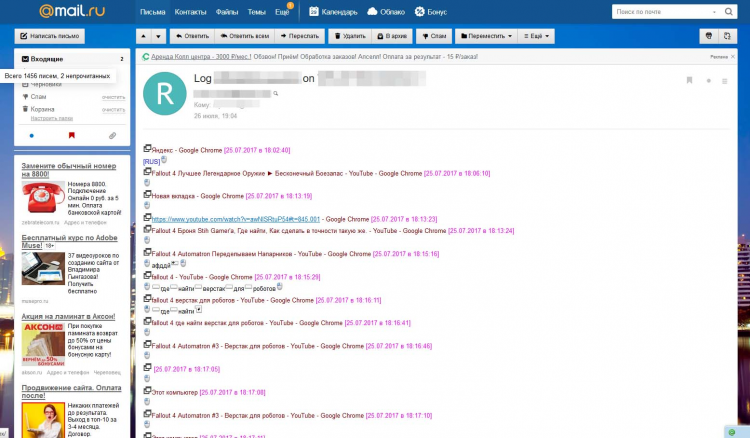Open ad Акция на ламинат в Аксон
Image resolution: width=750 pixels, height=438 pixels.
point(68,316)
